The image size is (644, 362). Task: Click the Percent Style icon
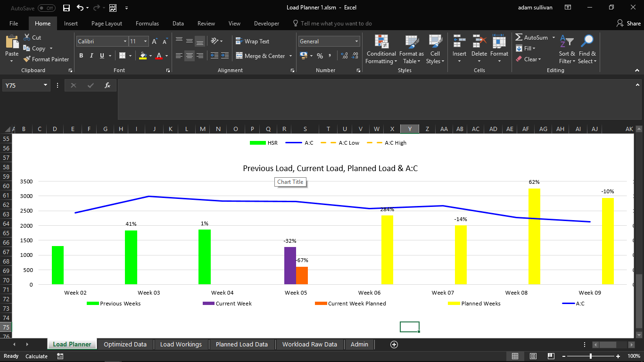tap(320, 56)
